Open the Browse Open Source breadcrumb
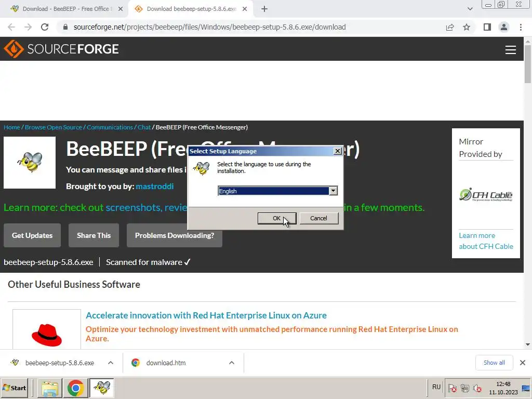532x399 pixels. point(54,127)
